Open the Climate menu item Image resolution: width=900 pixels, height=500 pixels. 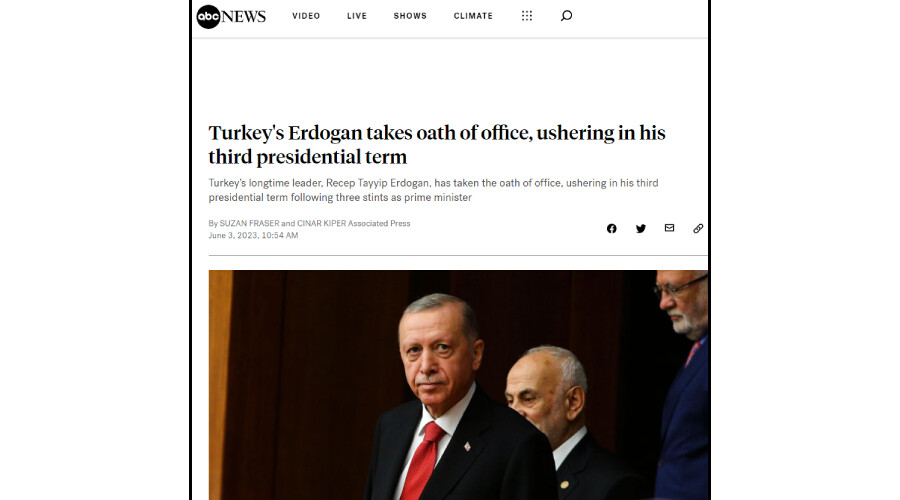(474, 16)
